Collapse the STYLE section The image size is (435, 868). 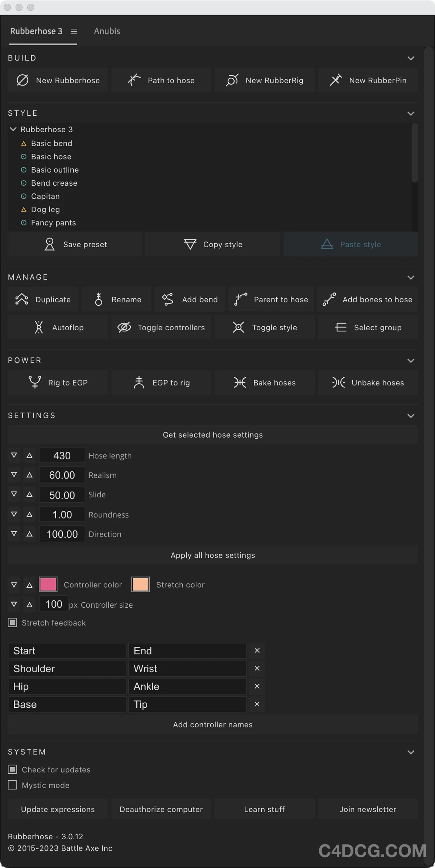point(411,113)
